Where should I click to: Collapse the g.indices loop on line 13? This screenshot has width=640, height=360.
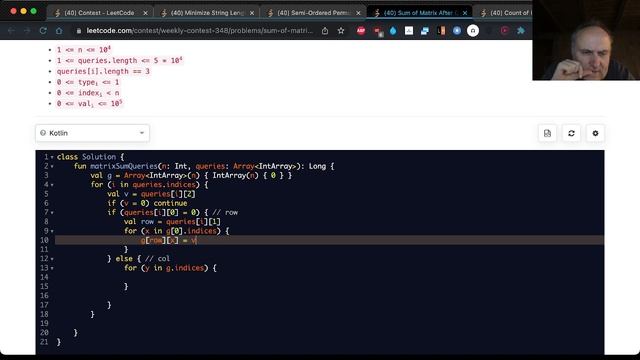(52, 268)
